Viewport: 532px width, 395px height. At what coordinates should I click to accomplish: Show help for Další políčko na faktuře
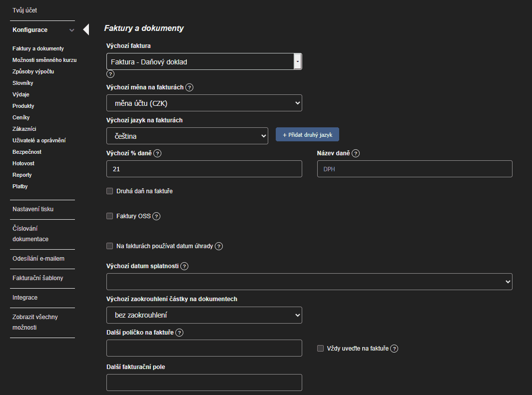coord(179,333)
